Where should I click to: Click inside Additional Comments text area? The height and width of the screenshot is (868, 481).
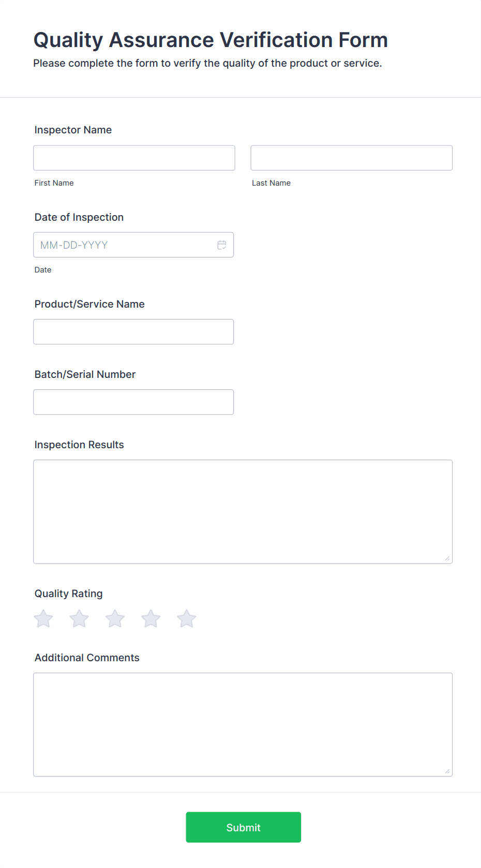click(243, 725)
